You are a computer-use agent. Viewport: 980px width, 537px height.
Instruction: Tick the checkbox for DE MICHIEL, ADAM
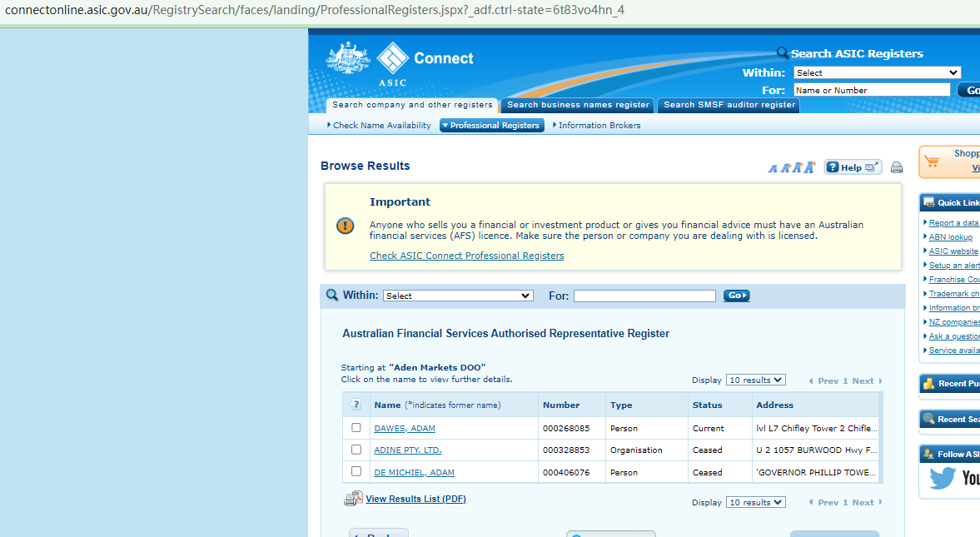[x=356, y=471]
